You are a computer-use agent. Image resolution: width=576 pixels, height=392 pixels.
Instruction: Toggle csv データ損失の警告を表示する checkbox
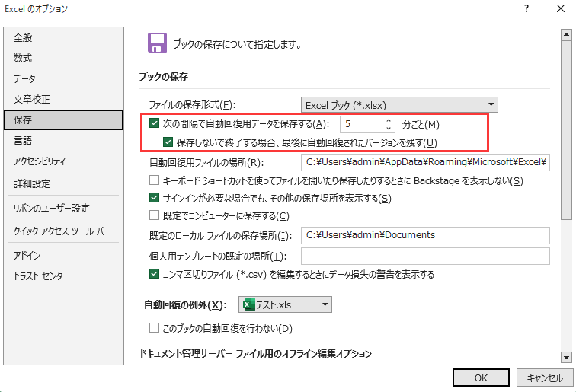coord(154,274)
